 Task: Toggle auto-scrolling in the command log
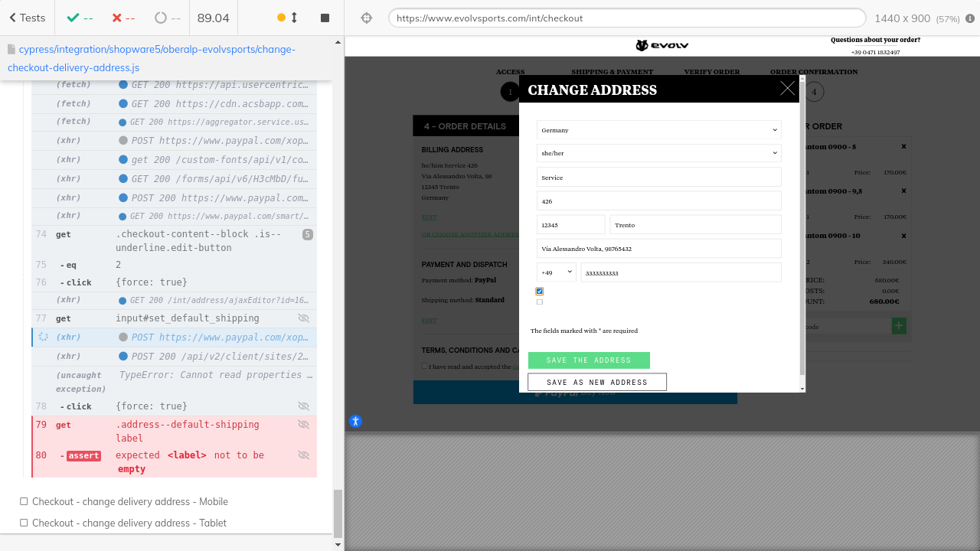coord(288,18)
